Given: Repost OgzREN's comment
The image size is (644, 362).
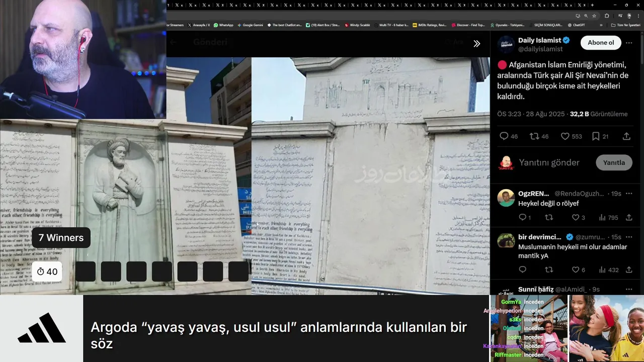Looking at the screenshot, I should click(x=549, y=218).
